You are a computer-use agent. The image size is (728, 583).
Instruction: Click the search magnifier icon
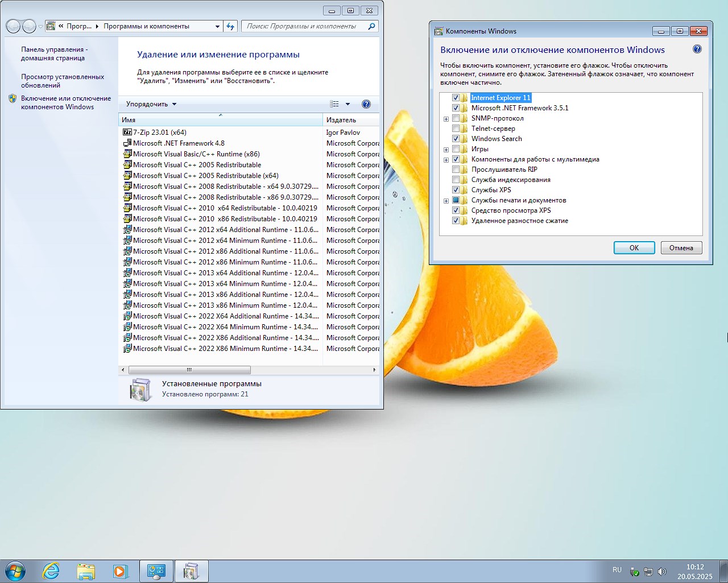click(x=372, y=26)
